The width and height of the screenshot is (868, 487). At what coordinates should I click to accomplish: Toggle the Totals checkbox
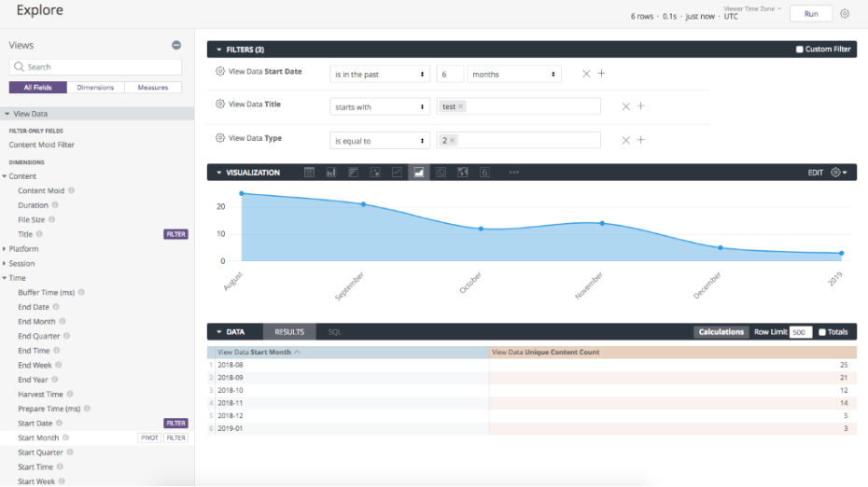[x=822, y=332]
